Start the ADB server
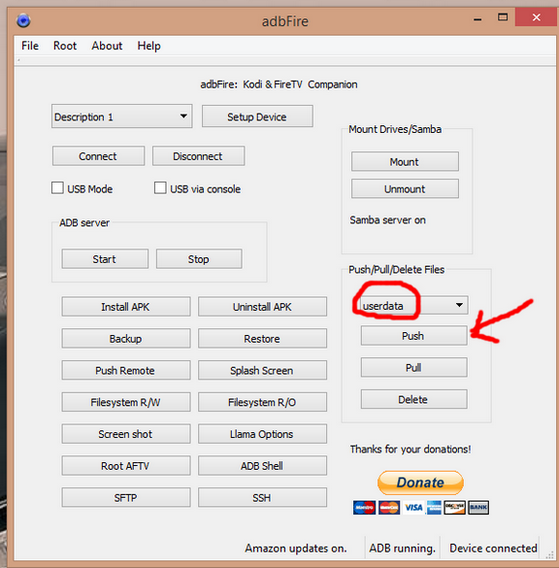559x568 pixels. tap(105, 259)
